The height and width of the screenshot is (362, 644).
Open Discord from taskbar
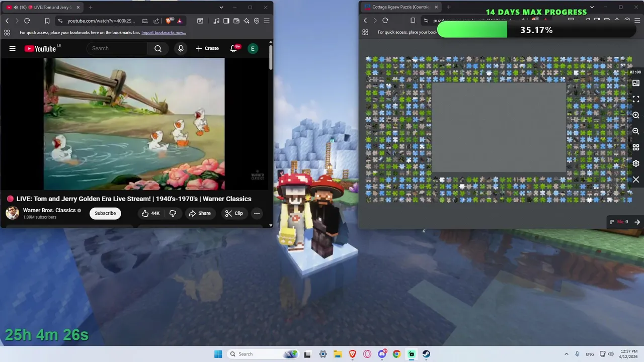click(x=382, y=354)
